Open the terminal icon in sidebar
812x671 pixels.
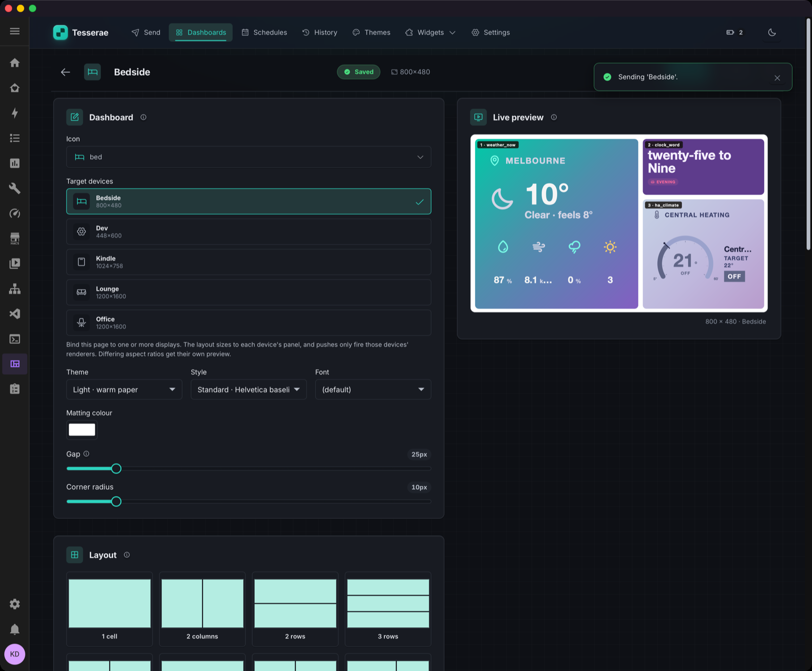[x=15, y=339]
